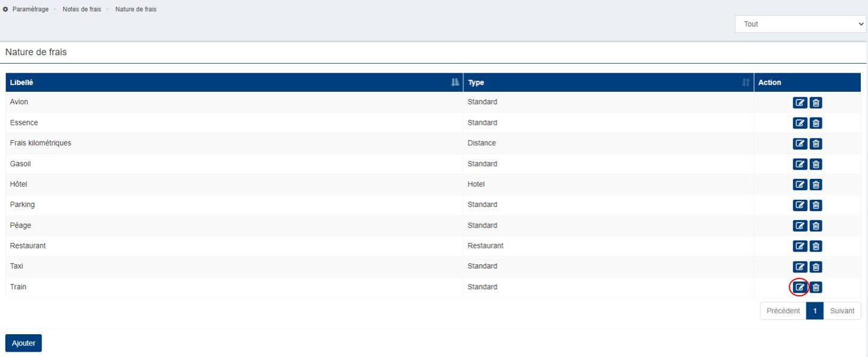Sort the table by Type column
Image resolution: width=868 pixels, height=357 pixels.
(x=746, y=83)
